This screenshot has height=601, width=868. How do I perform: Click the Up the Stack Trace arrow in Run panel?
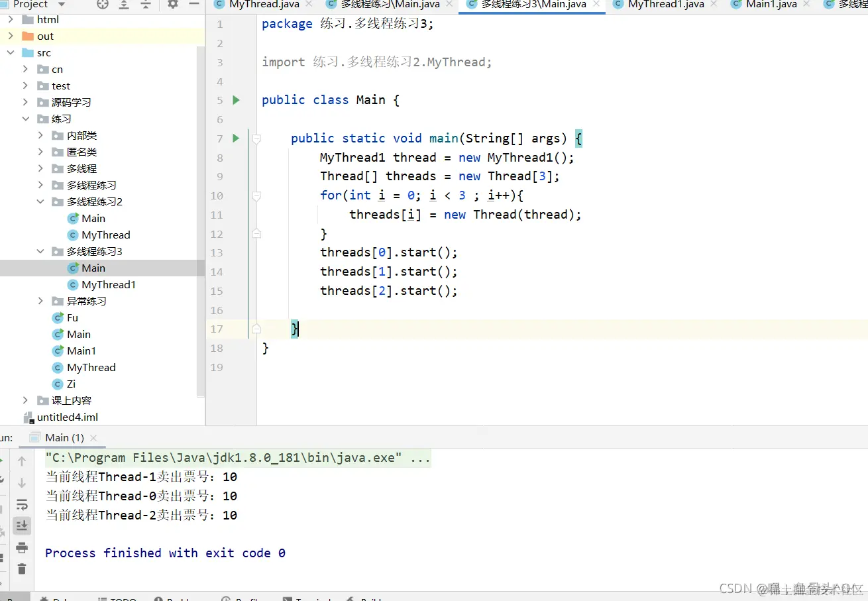click(22, 461)
